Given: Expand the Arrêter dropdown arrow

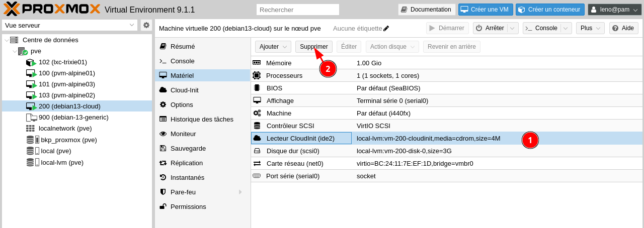Looking at the screenshot, I should coord(513,28).
